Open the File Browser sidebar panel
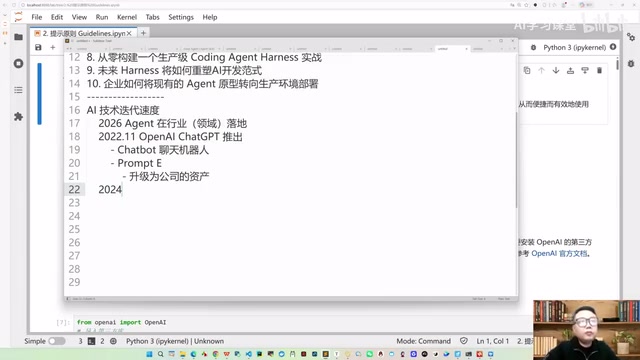The height and width of the screenshot is (360, 640). point(18,37)
